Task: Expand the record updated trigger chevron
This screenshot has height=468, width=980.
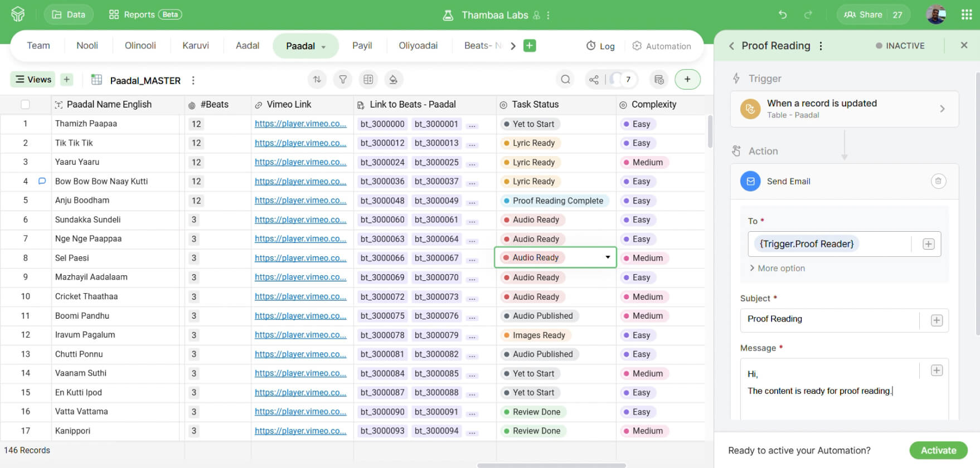Action: [x=942, y=109]
